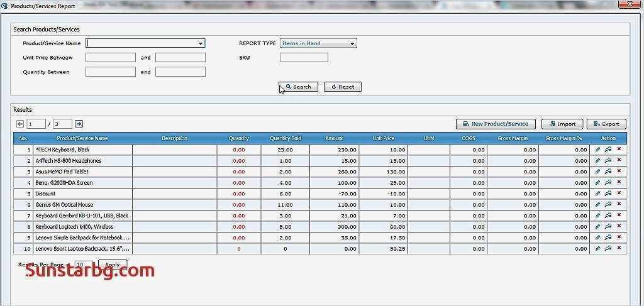Edit the Keyboard Logitech k400 row
The width and height of the screenshot is (644, 306).
(597, 227)
